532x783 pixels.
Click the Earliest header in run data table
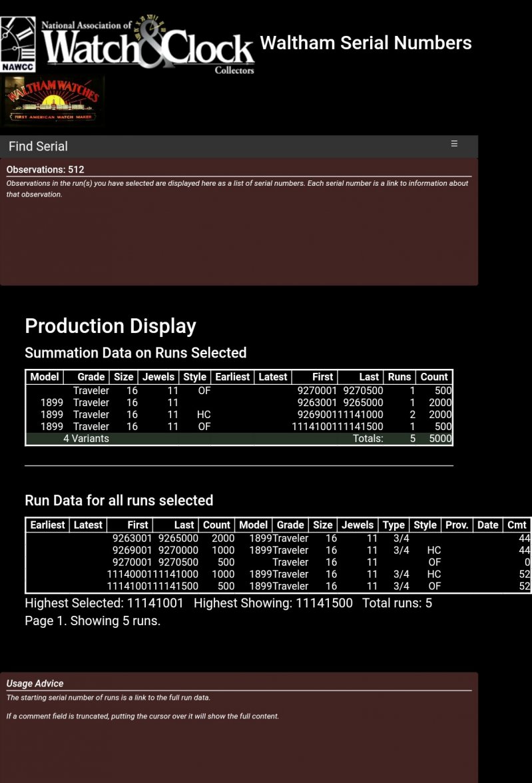coord(47,525)
